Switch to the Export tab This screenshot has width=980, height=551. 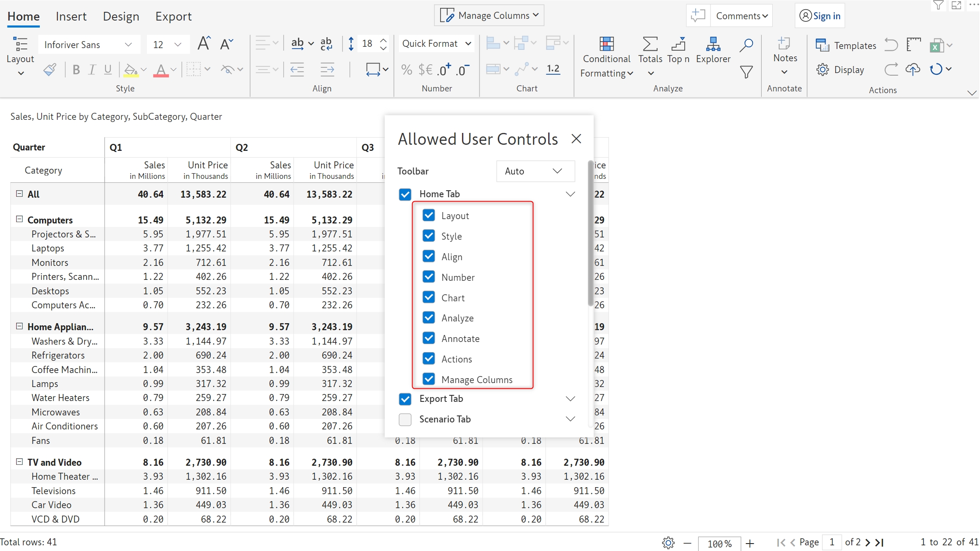coord(173,17)
